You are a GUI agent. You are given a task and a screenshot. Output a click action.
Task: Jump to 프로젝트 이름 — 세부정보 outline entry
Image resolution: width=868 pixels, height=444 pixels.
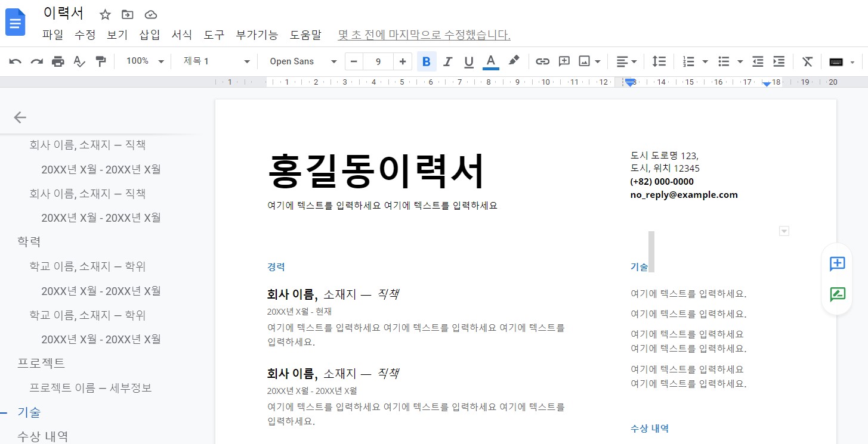click(91, 388)
